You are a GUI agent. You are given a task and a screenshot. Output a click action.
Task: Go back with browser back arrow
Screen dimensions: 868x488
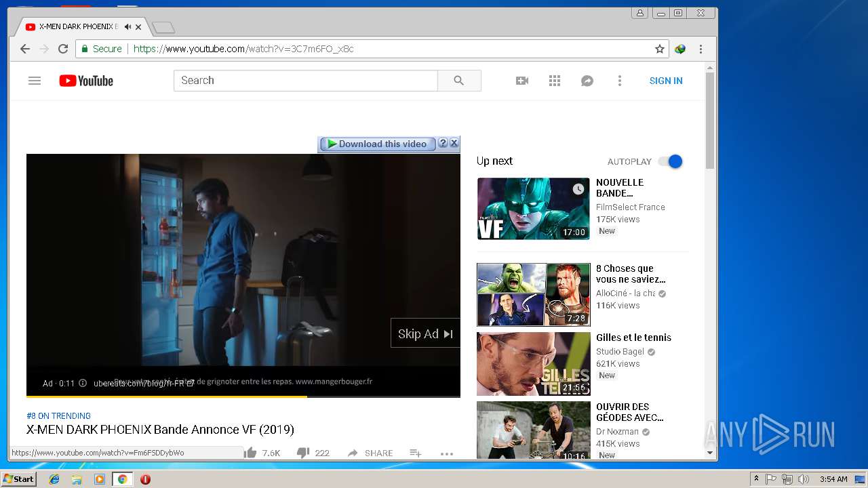(25, 49)
